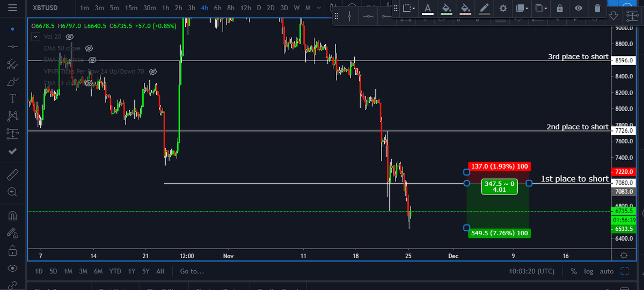Change text color with the A icon
Image resolution: width=644 pixels, height=290 pixels.
coord(427,8)
